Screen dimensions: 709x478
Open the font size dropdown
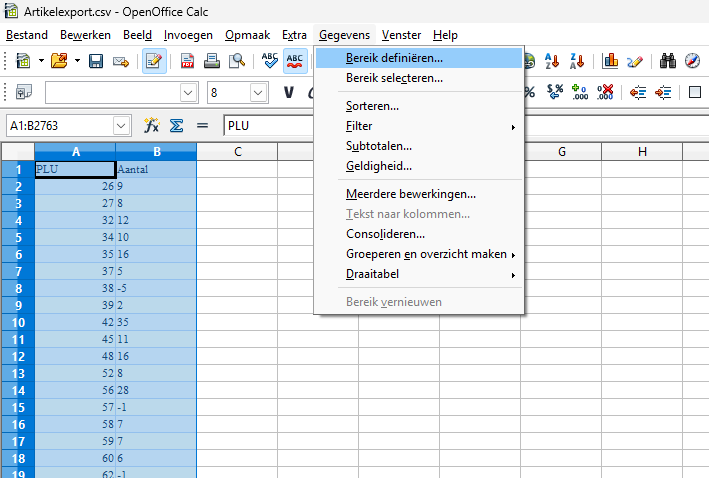258,93
